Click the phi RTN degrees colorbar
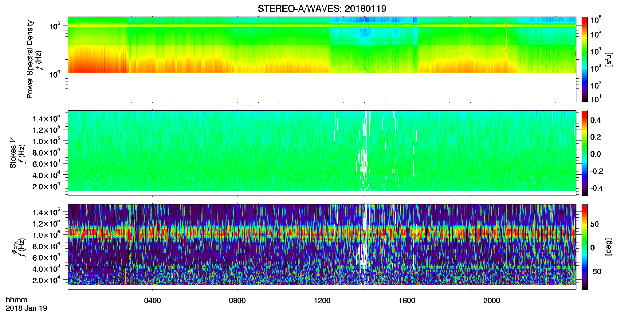This screenshot has height=332, width=644. tap(585, 247)
